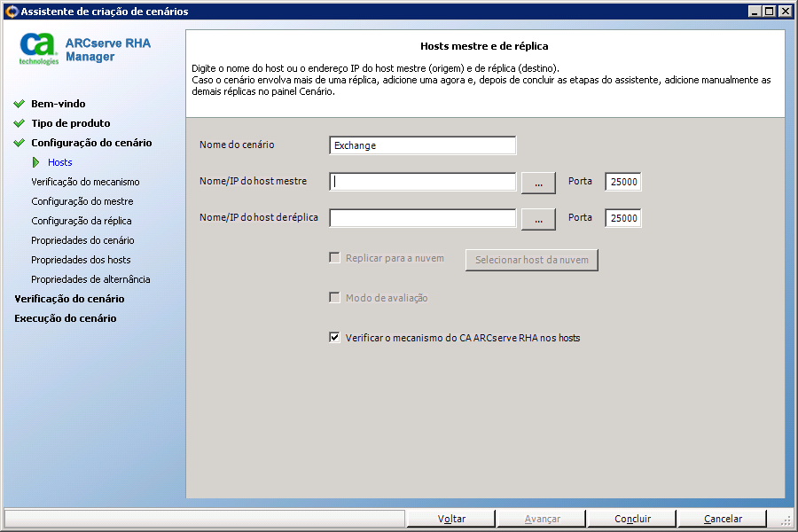The width and height of the screenshot is (798, 532).
Task: Select the Verificação do mecanismo step
Action: pos(85,182)
